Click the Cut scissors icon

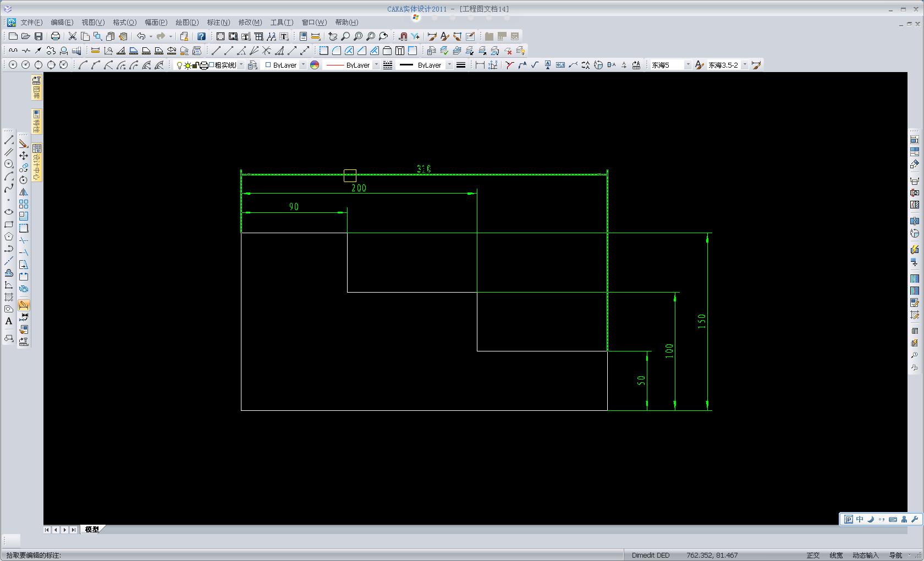[72, 36]
